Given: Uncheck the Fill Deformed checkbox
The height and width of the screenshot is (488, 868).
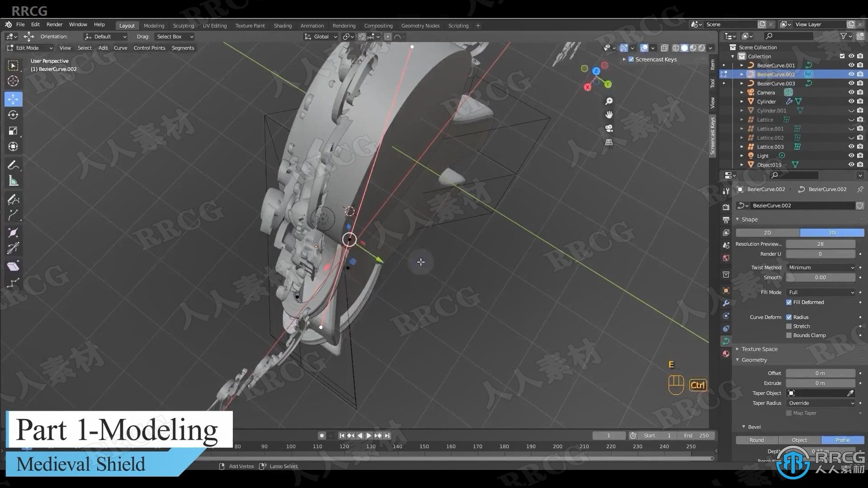Looking at the screenshot, I should coord(789,302).
